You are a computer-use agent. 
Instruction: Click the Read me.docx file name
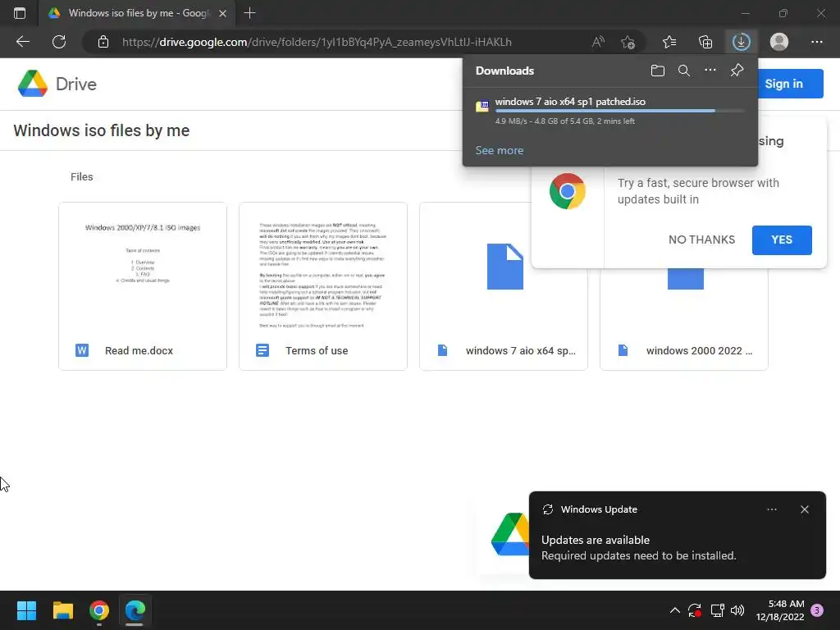[139, 350]
